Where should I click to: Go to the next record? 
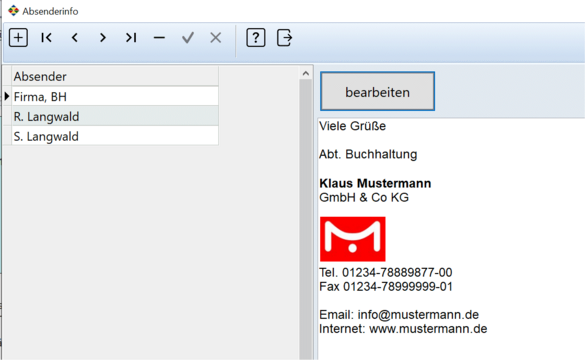103,38
